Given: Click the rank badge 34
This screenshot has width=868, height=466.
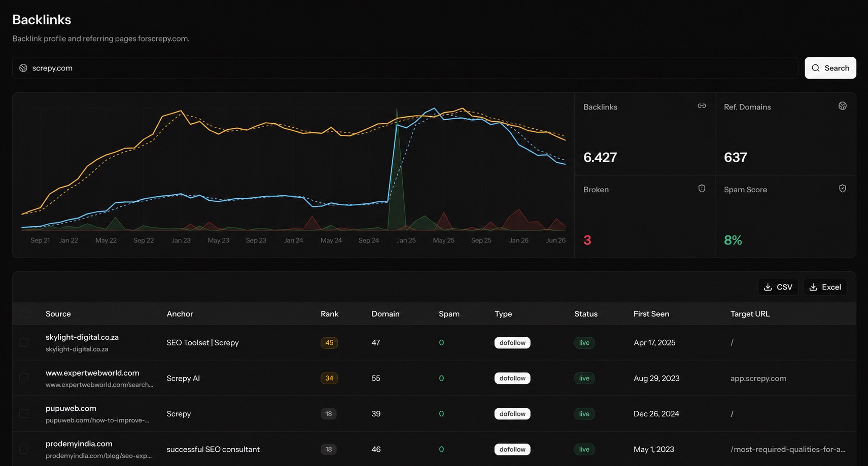Looking at the screenshot, I should (x=329, y=378).
